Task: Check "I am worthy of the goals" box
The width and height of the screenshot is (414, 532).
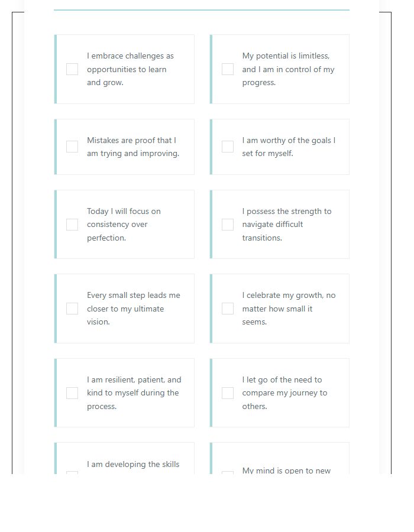Action: point(228,147)
